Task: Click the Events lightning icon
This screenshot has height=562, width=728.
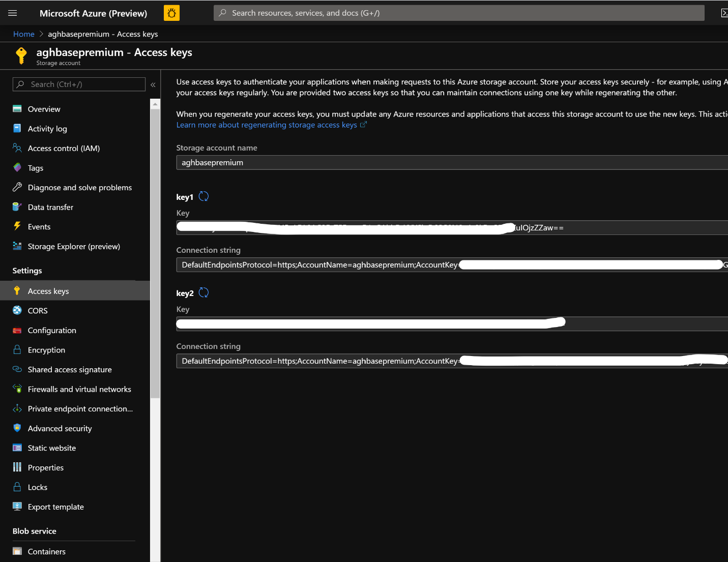Action: pos(17,226)
